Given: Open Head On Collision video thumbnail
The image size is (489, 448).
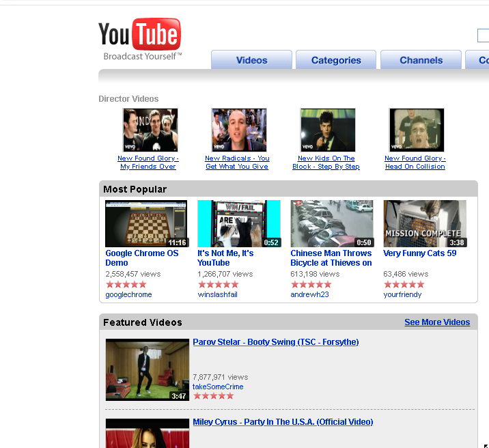Looking at the screenshot, I should 417,130.
